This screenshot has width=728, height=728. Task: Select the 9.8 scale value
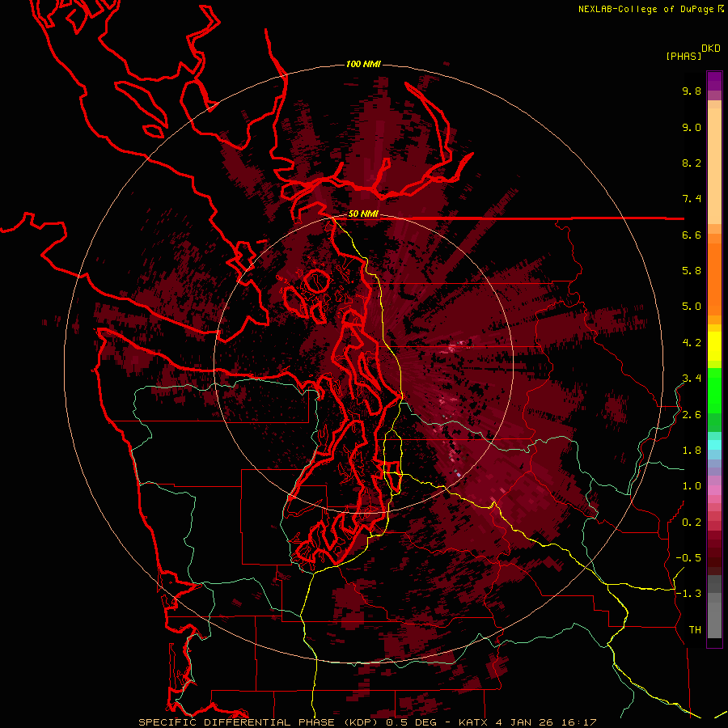click(x=692, y=91)
